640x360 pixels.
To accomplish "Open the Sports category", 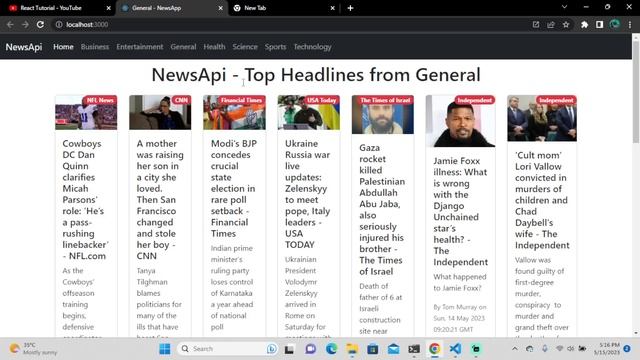I will [x=276, y=47].
